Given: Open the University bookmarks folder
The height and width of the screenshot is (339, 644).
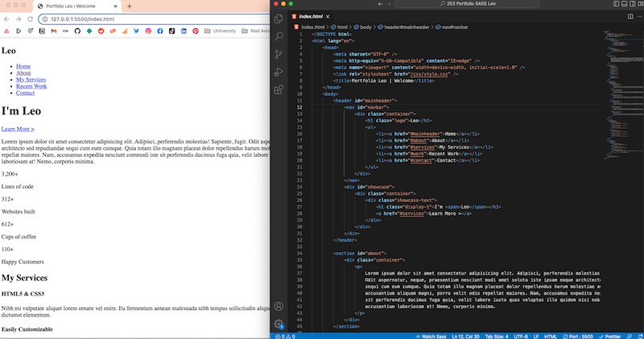Looking at the screenshot, I should tap(220, 31).
